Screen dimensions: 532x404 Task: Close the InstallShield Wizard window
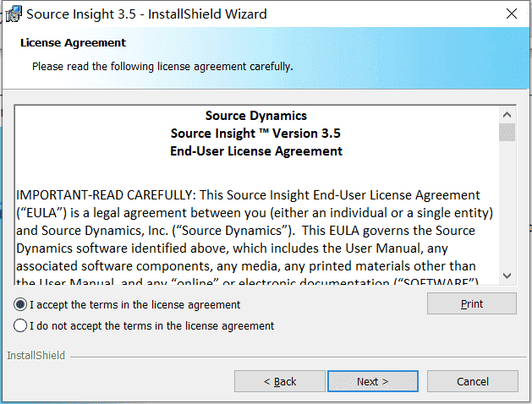(x=512, y=14)
